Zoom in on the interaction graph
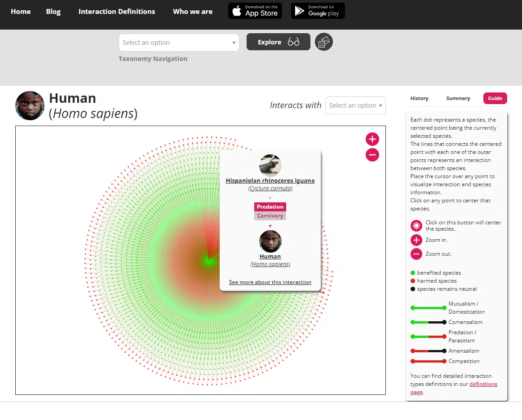This screenshot has width=522, height=420. pos(372,139)
